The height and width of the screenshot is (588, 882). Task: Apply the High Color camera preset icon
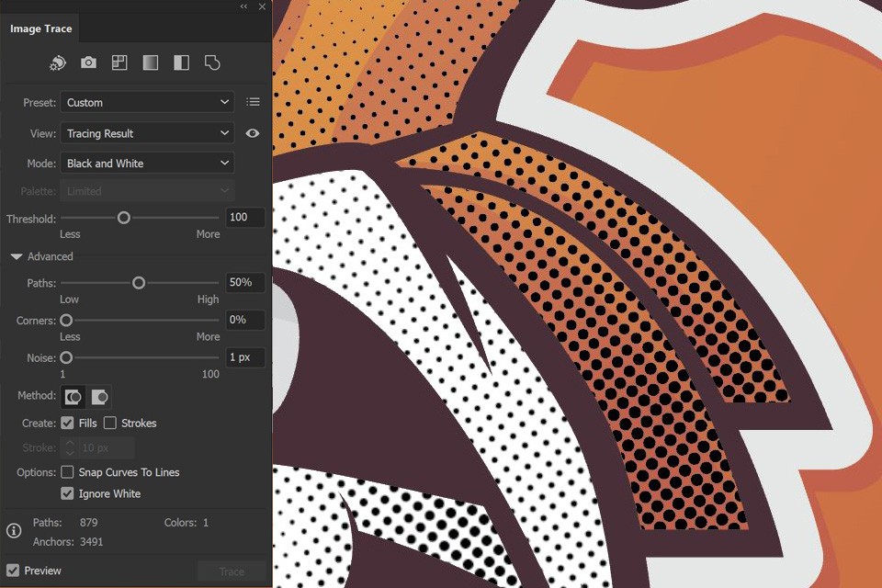point(88,62)
